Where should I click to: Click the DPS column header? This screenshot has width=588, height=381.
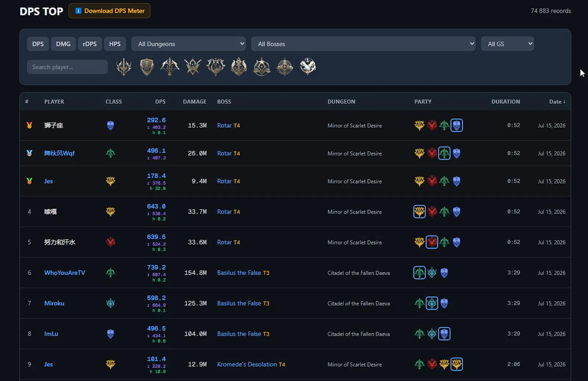(x=160, y=102)
